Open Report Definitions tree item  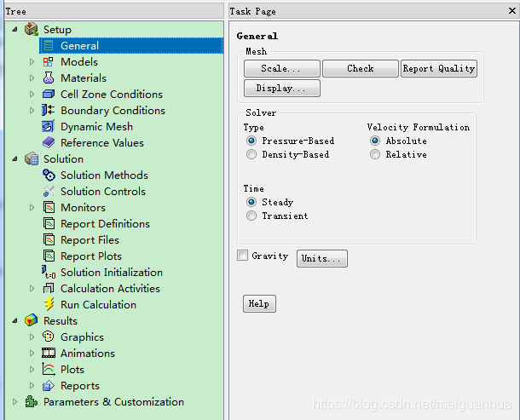[x=105, y=224]
